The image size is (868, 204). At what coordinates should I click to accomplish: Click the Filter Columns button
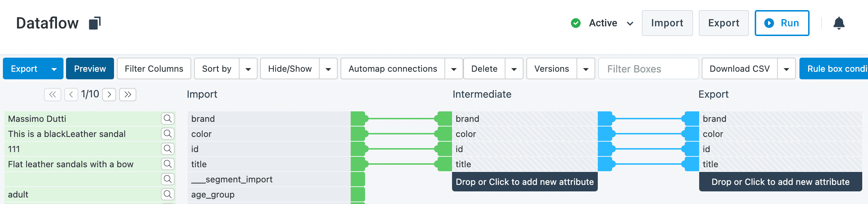154,69
